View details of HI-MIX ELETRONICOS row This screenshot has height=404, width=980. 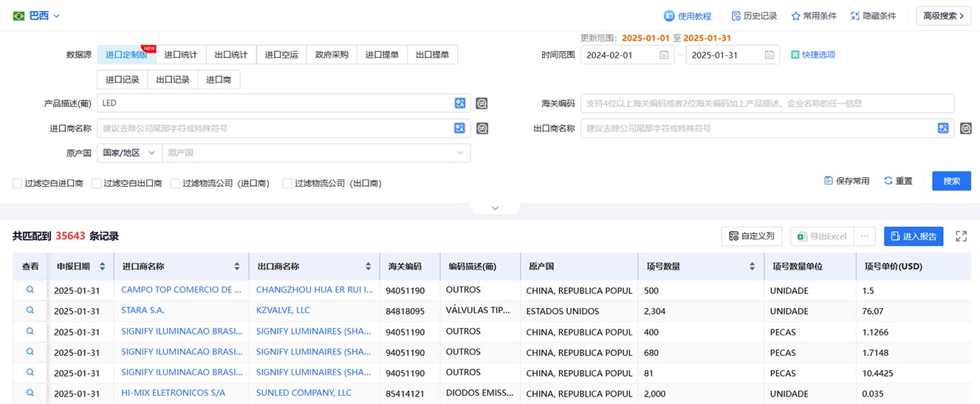pos(30,393)
